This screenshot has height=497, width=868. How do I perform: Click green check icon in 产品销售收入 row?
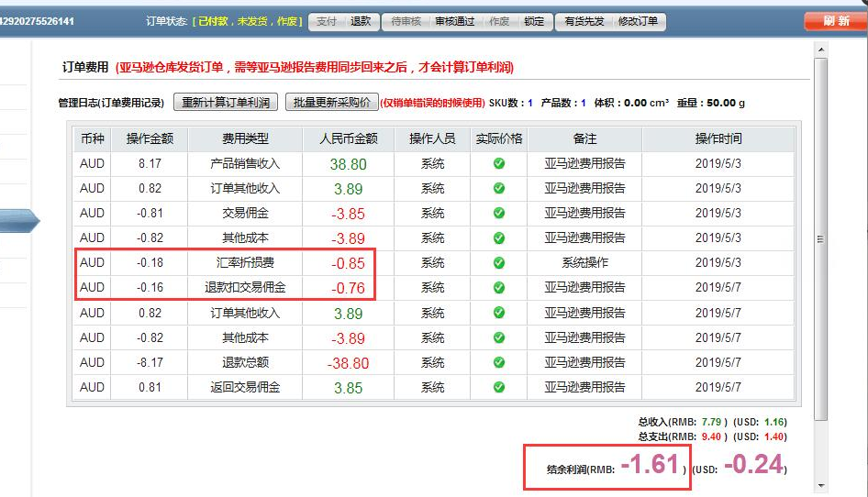(499, 163)
